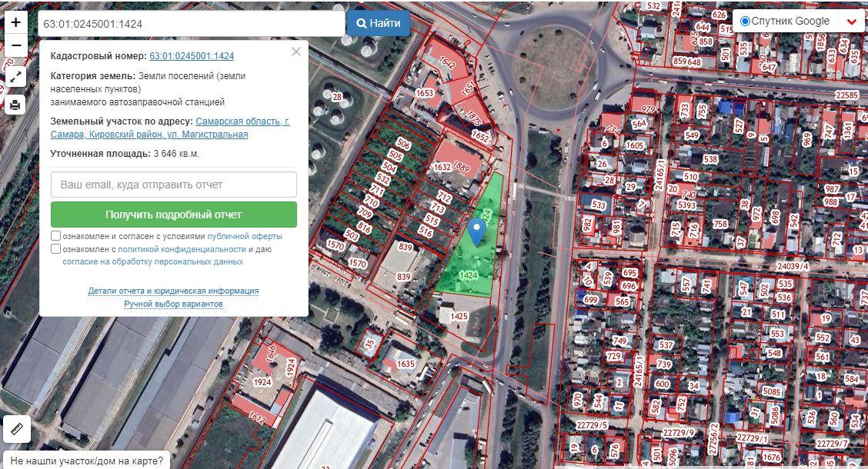This screenshot has height=469, width=868.
Task: Click the print map icon
Action: point(15,104)
